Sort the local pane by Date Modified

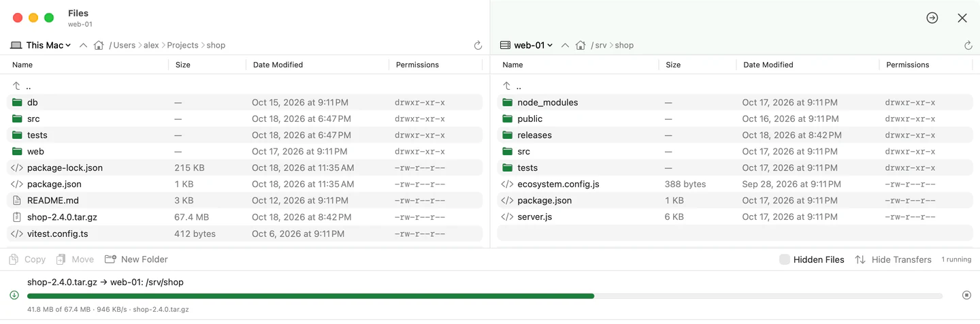pos(278,65)
